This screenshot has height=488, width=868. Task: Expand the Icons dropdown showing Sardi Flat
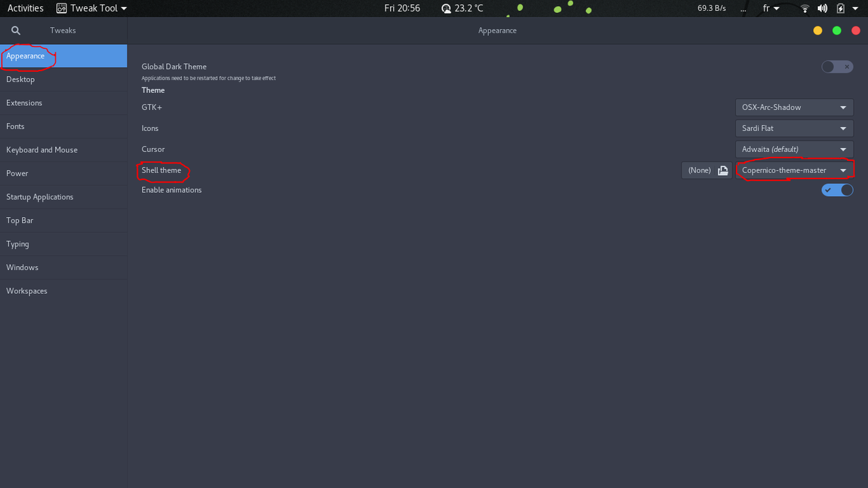click(794, 128)
